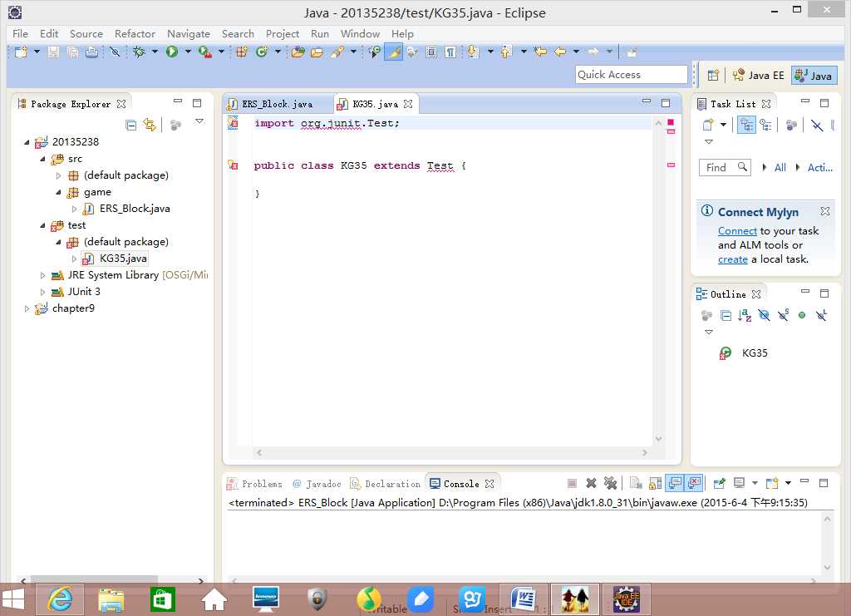This screenshot has width=851, height=616.
Task: Click the Back navigation arrow
Action: coord(560,52)
